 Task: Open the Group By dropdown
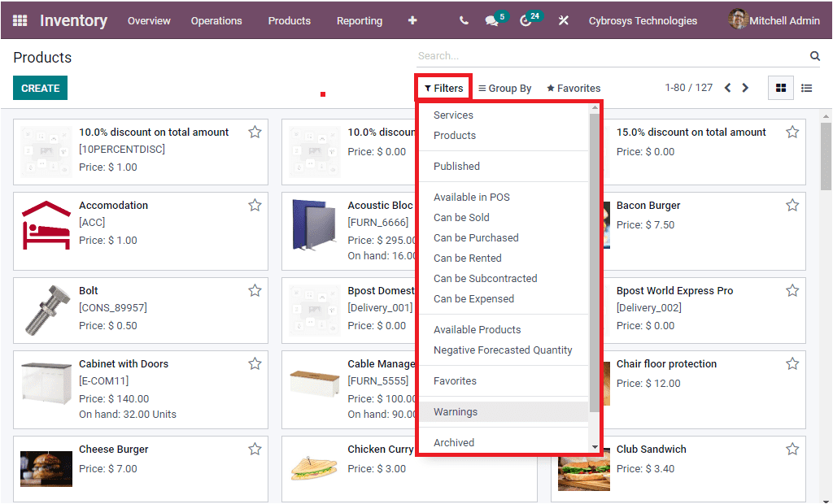tap(504, 87)
